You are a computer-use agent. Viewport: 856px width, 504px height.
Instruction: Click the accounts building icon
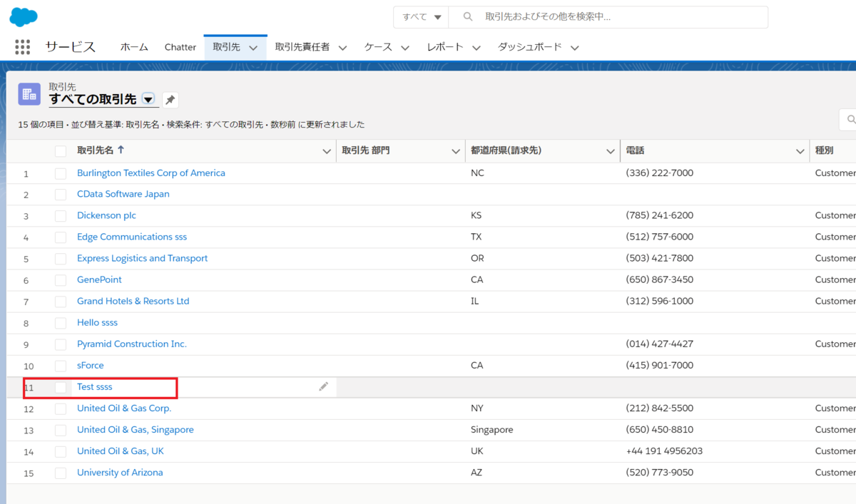(x=29, y=94)
